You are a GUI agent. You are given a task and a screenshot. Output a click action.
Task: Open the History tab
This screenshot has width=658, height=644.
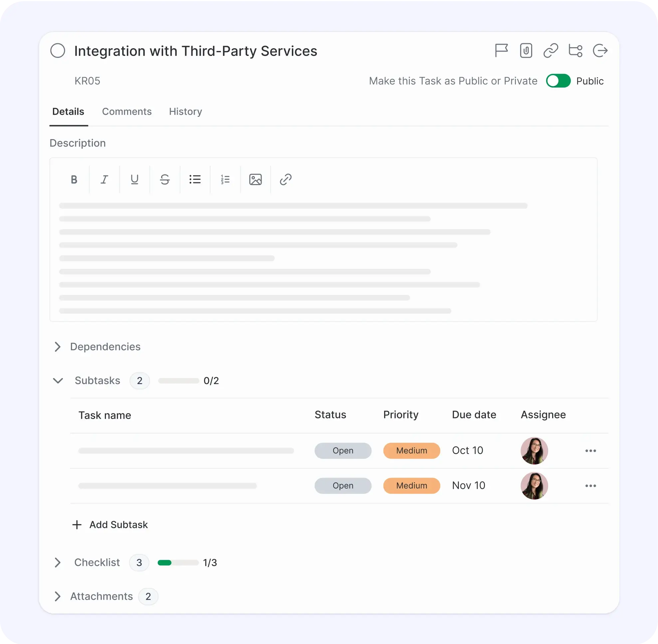(185, 111)
